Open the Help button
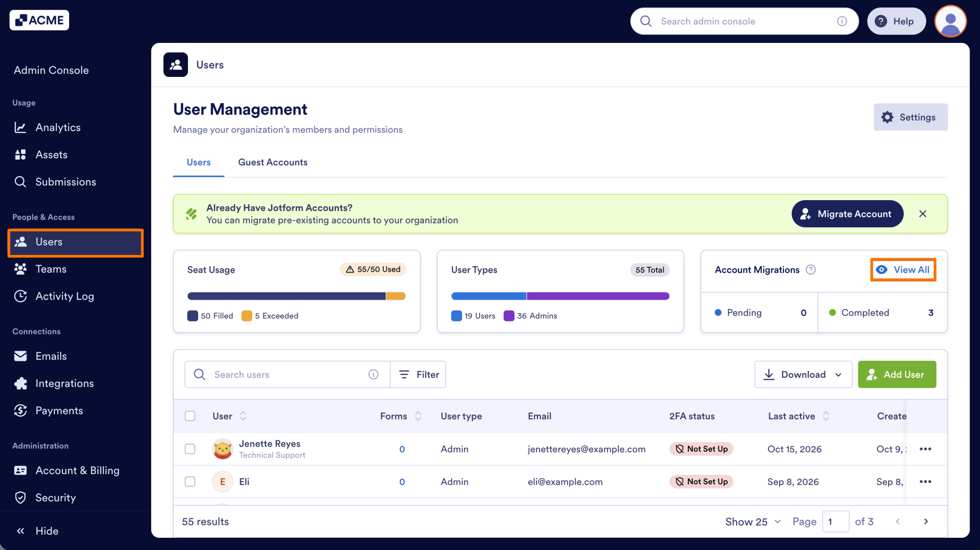Screen dimensions: 980x550 (896, 21)
